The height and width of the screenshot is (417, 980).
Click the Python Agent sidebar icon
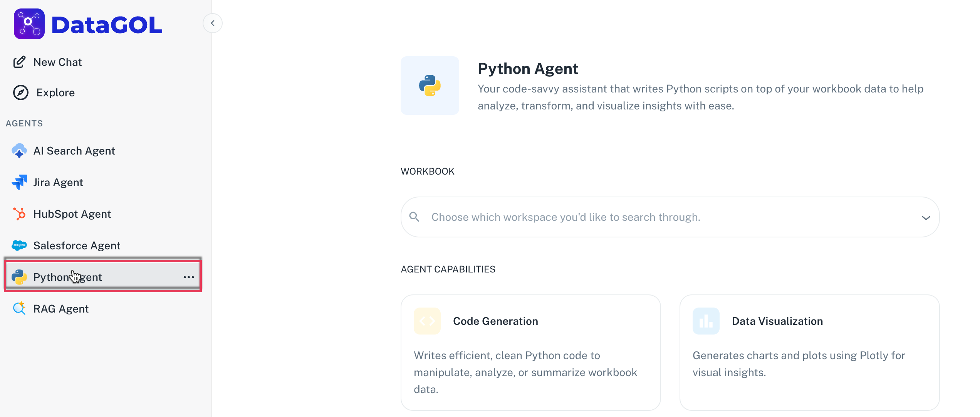tap(19, 277)
